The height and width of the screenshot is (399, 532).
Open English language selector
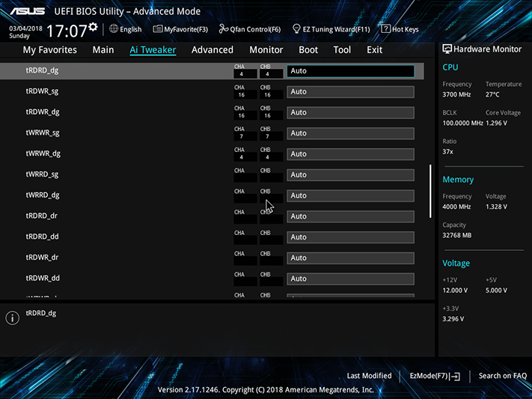(131, 29)
